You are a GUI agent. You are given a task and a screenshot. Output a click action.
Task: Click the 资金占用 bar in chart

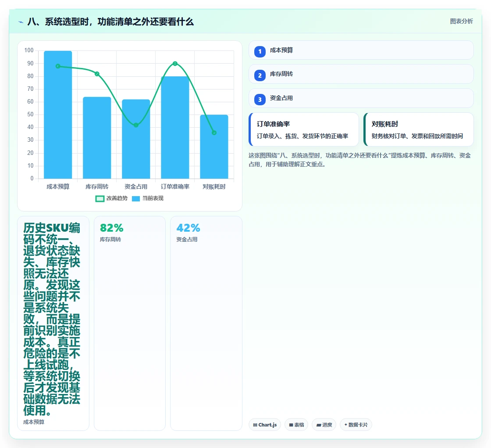136,139
